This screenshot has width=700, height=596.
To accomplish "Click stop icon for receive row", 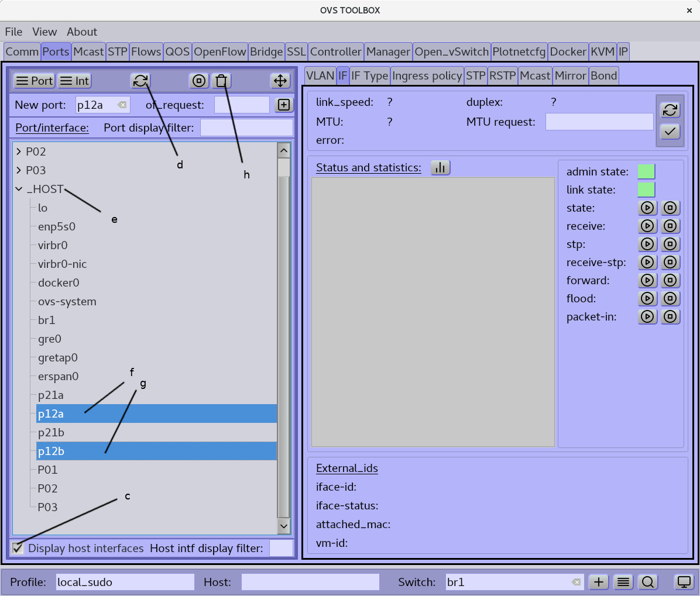I will [670, 226].
